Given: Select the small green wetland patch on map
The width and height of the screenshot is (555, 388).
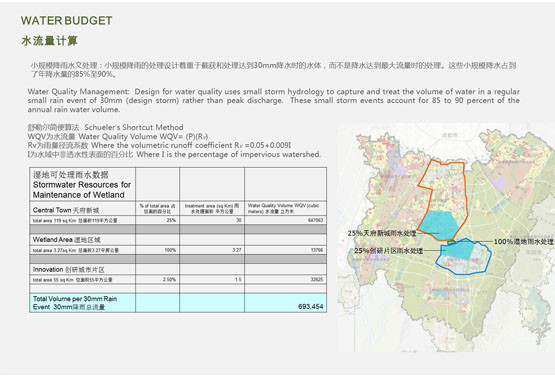Looking at the screenshot, I should point(451,242).
